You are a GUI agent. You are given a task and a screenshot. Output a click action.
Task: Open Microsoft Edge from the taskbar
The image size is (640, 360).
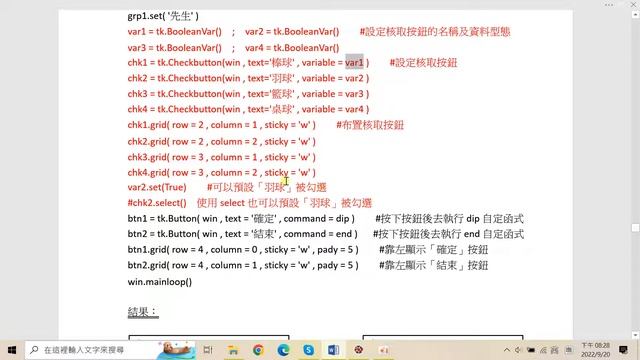coord(283,350)
